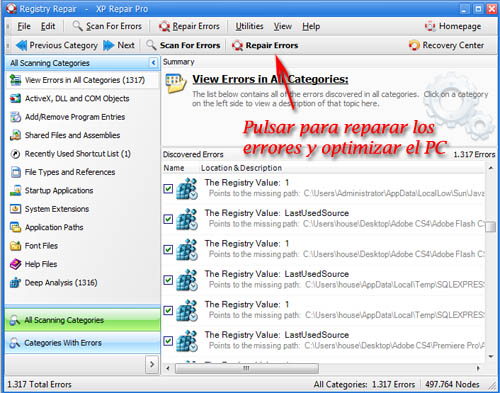Click the Font Files folder icon
Screen dimensions: 500x393
coord(15,246)
